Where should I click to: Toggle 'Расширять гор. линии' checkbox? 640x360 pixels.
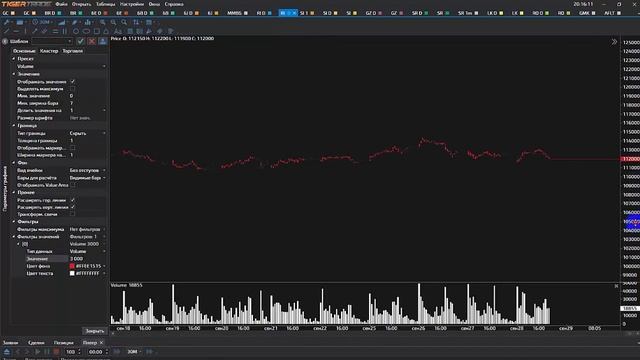[73, 200]
